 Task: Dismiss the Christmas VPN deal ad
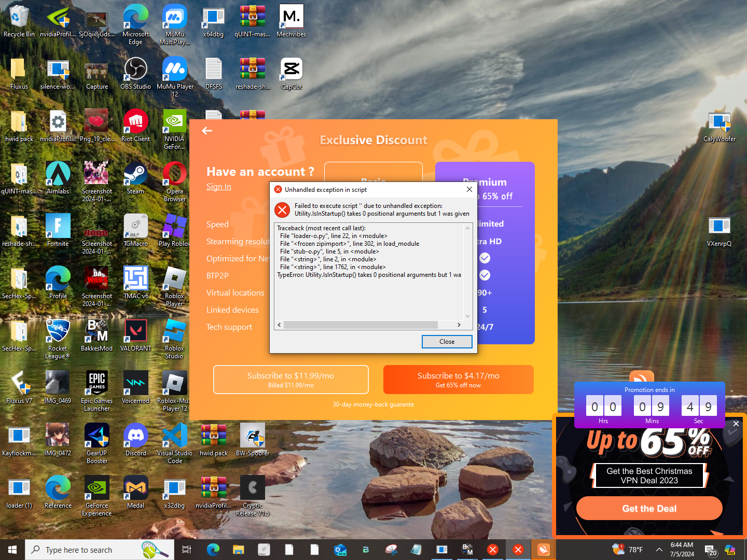[x=736, y=424]
